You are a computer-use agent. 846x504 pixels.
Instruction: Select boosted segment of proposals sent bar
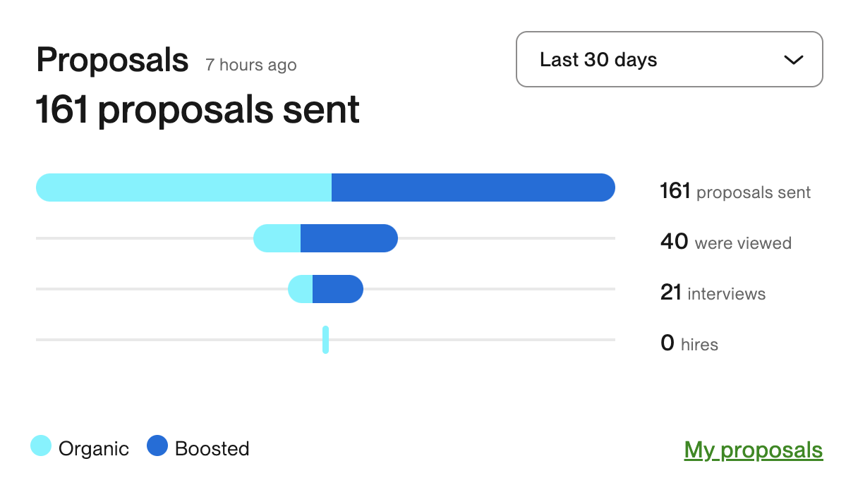473,188
